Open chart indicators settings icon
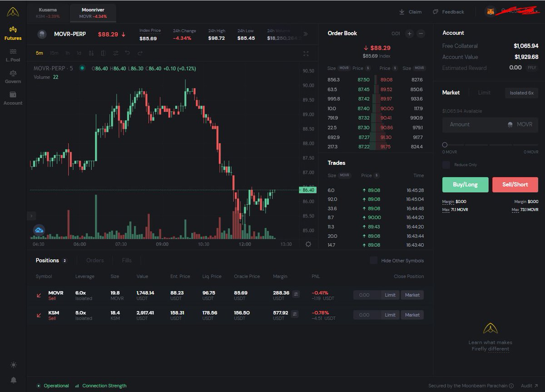 point(116,53)
